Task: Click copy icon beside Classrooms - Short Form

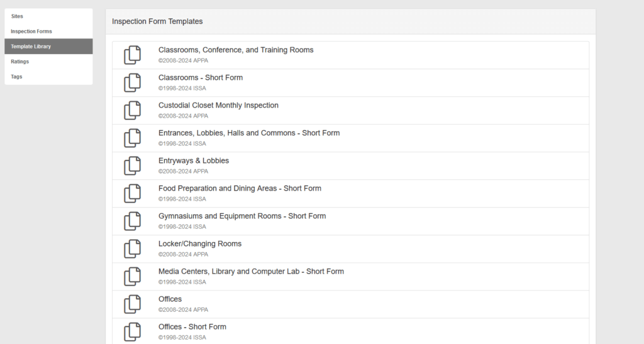Action: point(132,83)
